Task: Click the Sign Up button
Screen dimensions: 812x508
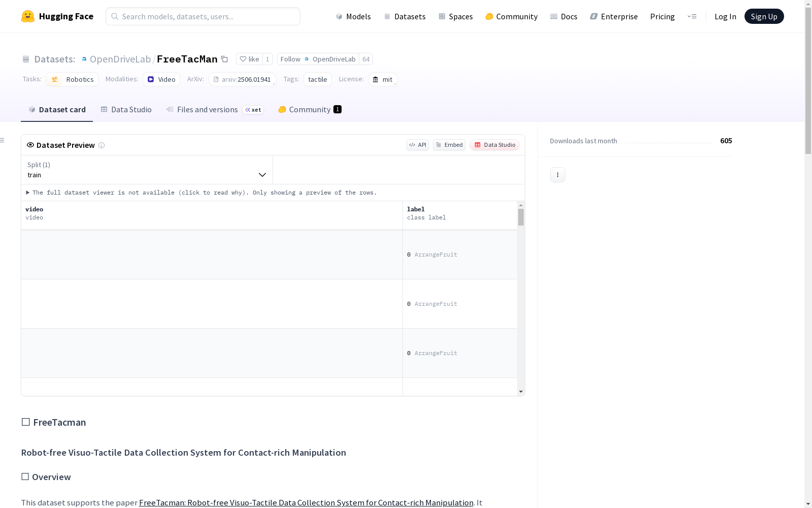Action: coord(764,16)
